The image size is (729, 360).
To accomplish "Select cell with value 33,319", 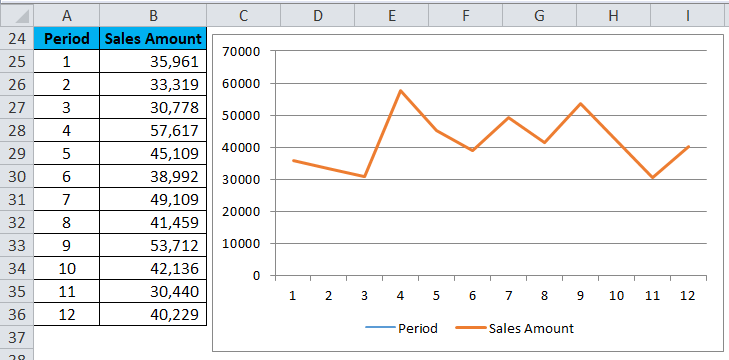I will 153,85.
